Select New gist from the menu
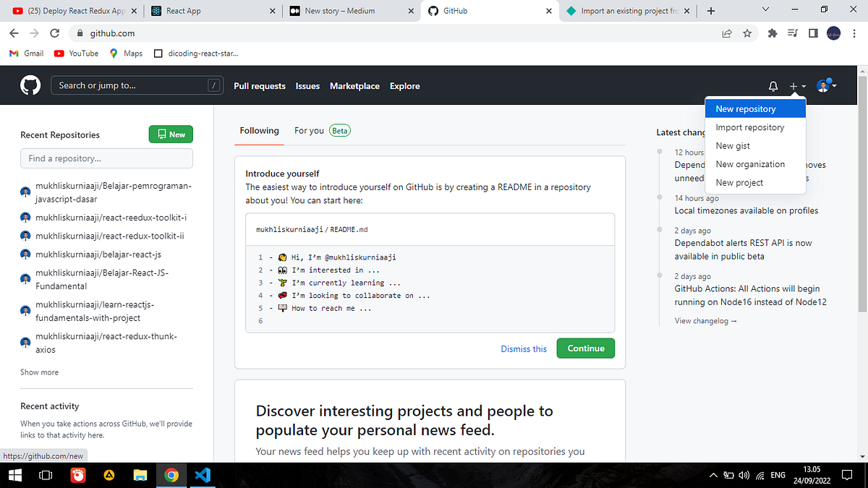This screenshot has width=868, height=488. (732, 145)
